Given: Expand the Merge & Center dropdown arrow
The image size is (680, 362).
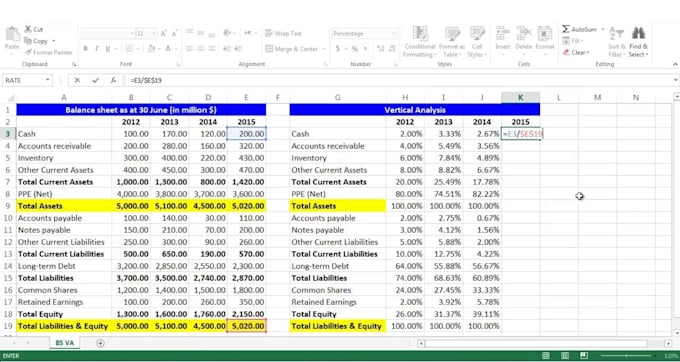Looking at the screenshot, I should (324, 49).
